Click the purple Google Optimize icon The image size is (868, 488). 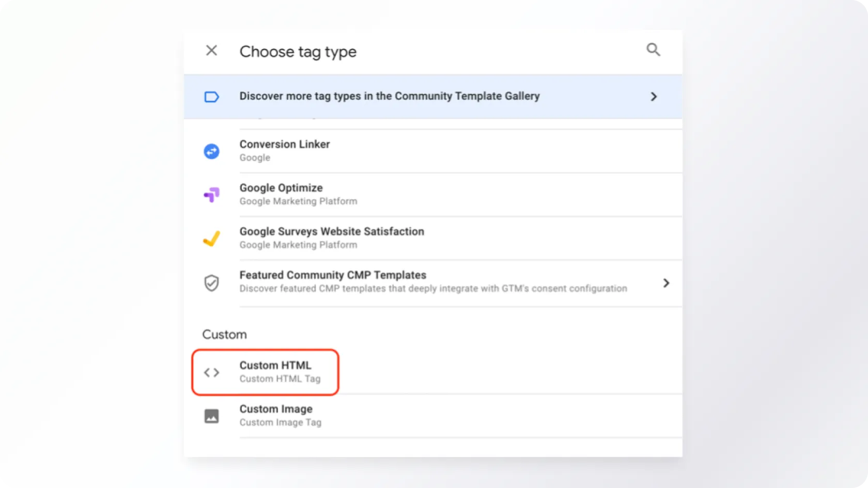tap(211, 195)
